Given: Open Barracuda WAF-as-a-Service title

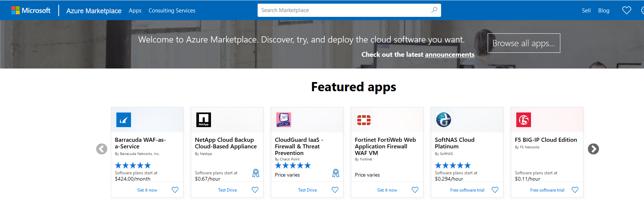Looking at the screenshot, I should point(140,143).
